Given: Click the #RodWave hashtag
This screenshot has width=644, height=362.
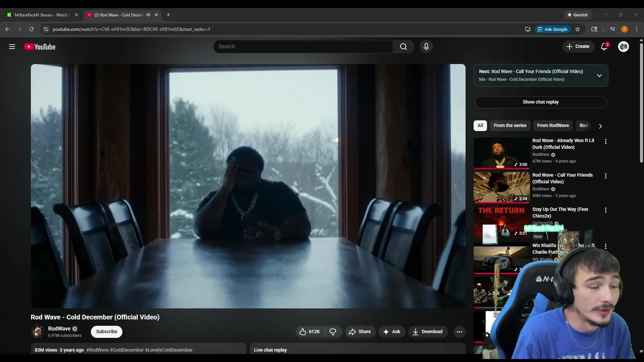Looking at the screenshot, I should (x=97, y=350).
